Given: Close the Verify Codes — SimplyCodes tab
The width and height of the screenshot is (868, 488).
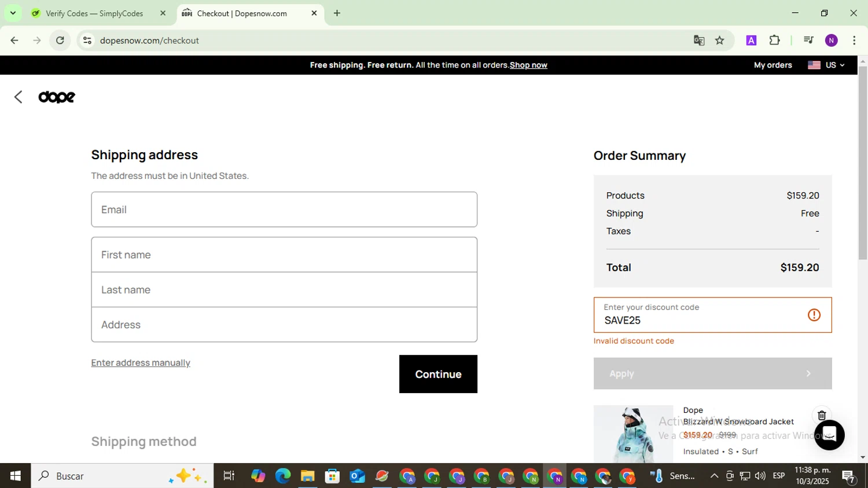Looking at the screenshot, I should tap(163, 13).
